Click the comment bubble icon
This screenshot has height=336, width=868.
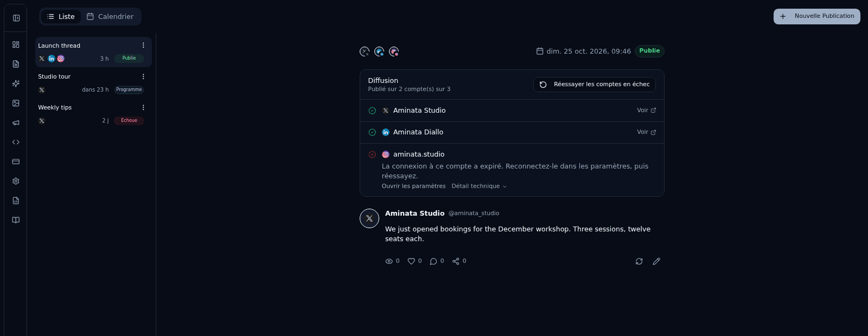433,261
